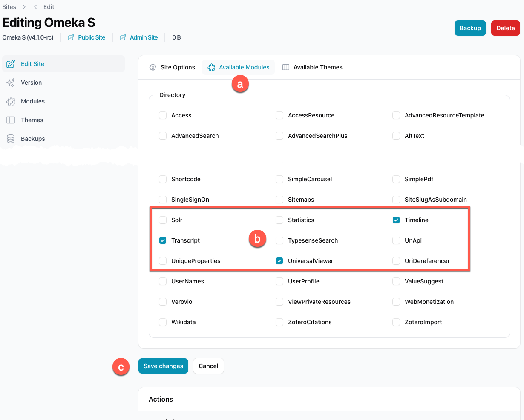Uncheck the Timeline module

[x=396, y=220]
